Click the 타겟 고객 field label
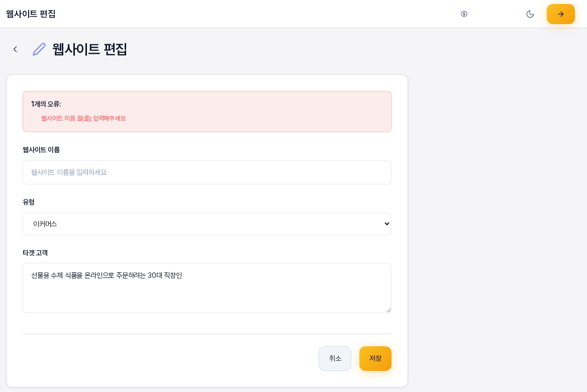The image size is (587, 392). click(x=35, y=253)
